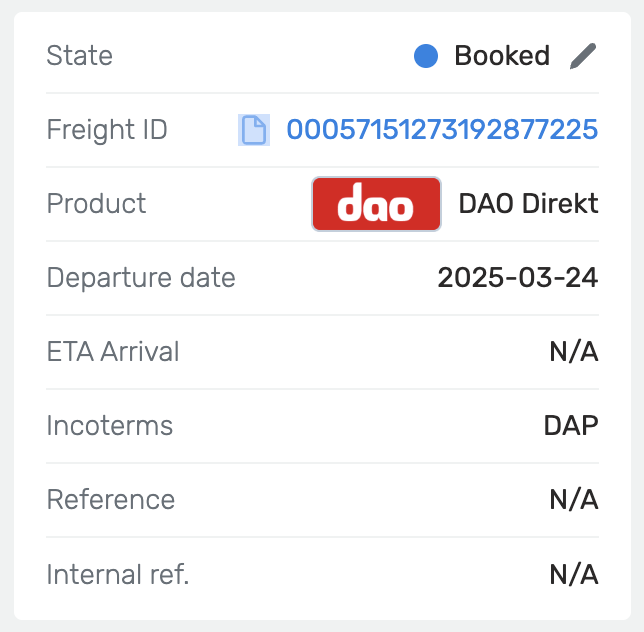Click the Product field label

[97, 204]
